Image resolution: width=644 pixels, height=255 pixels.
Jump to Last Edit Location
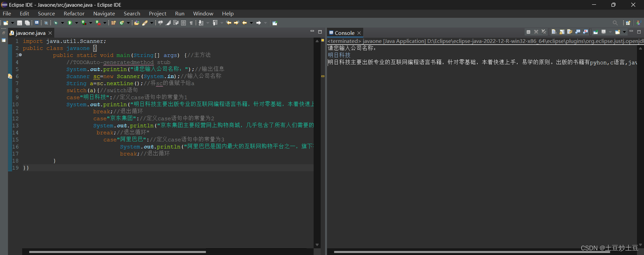pos(229,23)
